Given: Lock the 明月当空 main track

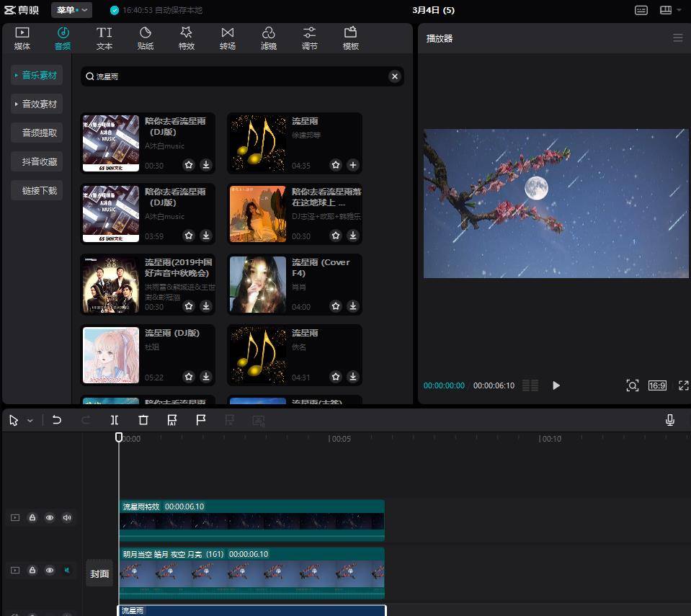Looking at the screenshot, I should coord(32,570).
